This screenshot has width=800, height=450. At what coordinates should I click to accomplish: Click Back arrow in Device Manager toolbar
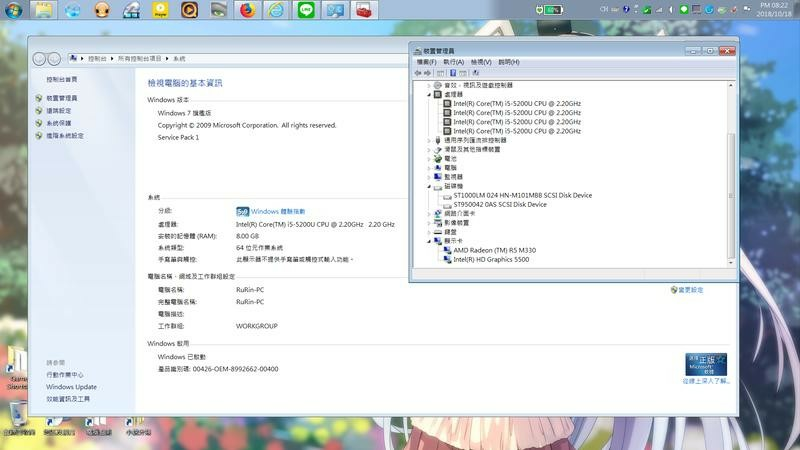418,73
